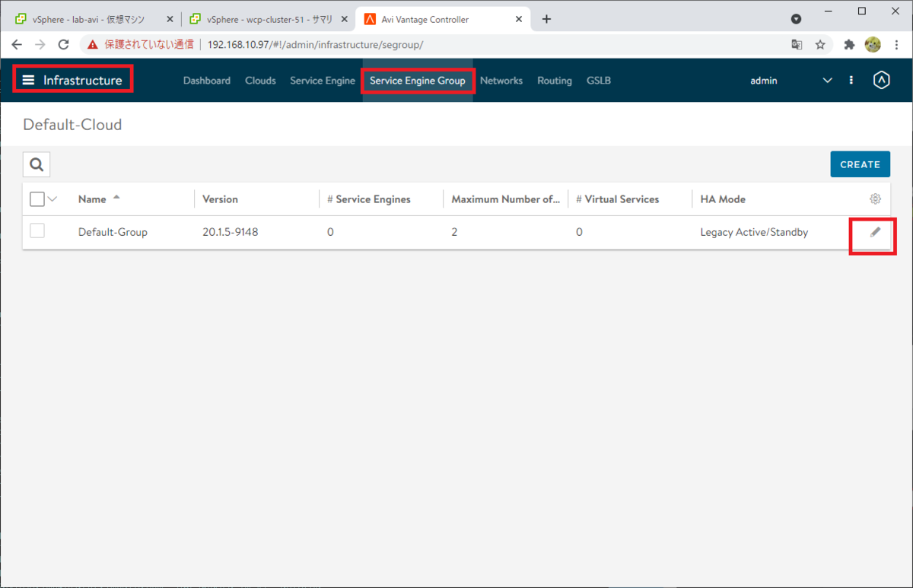Screen dimensions: 913x588
Task: Open the chevron beside the select-all checkbox
Action: (x=52, y=199)
